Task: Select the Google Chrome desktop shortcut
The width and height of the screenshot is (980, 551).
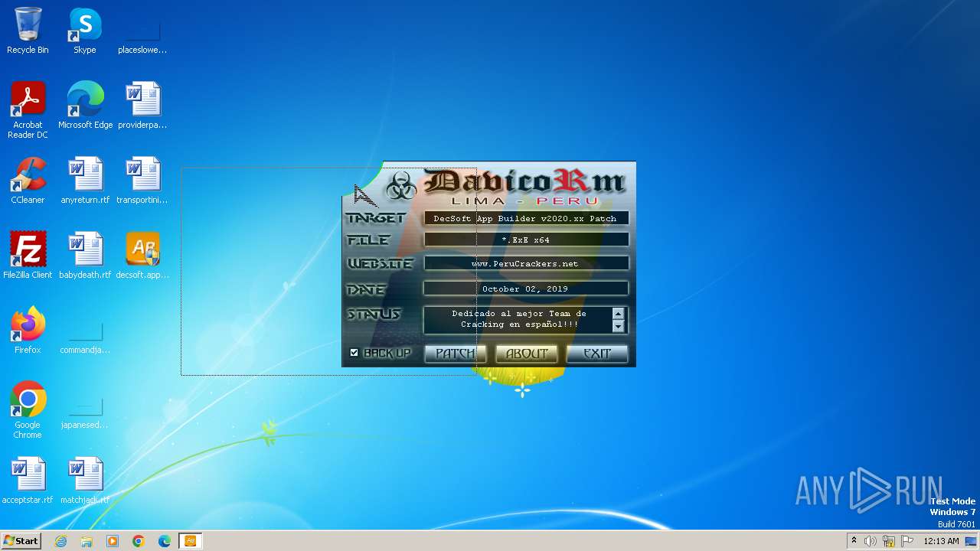Action: [x=28, y=410]
